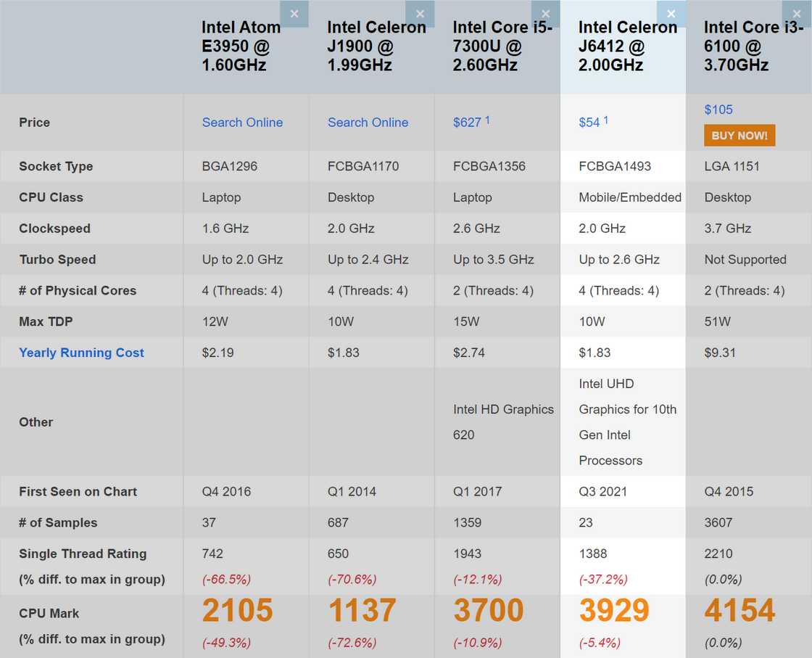Screen dimensions: 812x658
Task: Click the 2 (Threads: 4) value for i5-7300U
Action: [493, 291]
